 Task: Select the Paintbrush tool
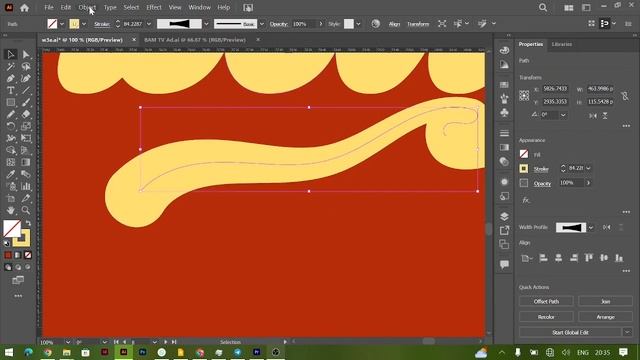click(x=26, y=102)
